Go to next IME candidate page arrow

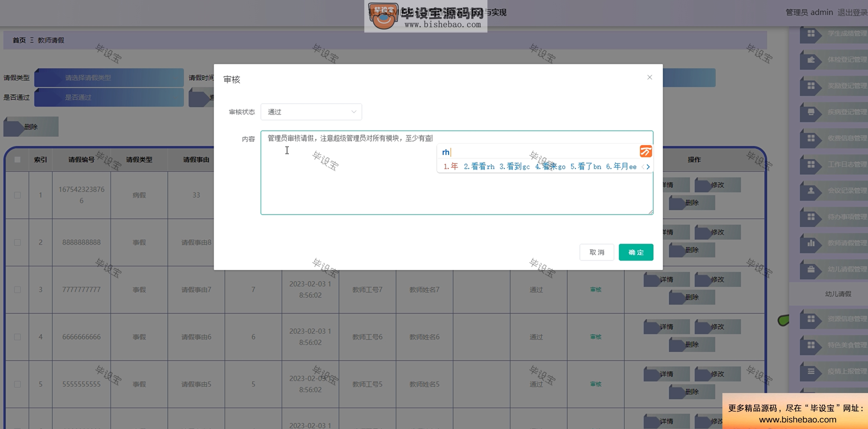pos(648,167)
